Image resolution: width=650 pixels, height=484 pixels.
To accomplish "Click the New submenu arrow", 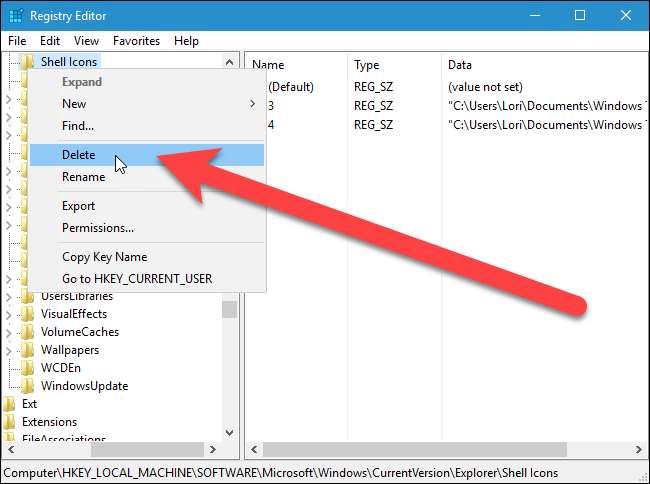I will click(253, 104).
